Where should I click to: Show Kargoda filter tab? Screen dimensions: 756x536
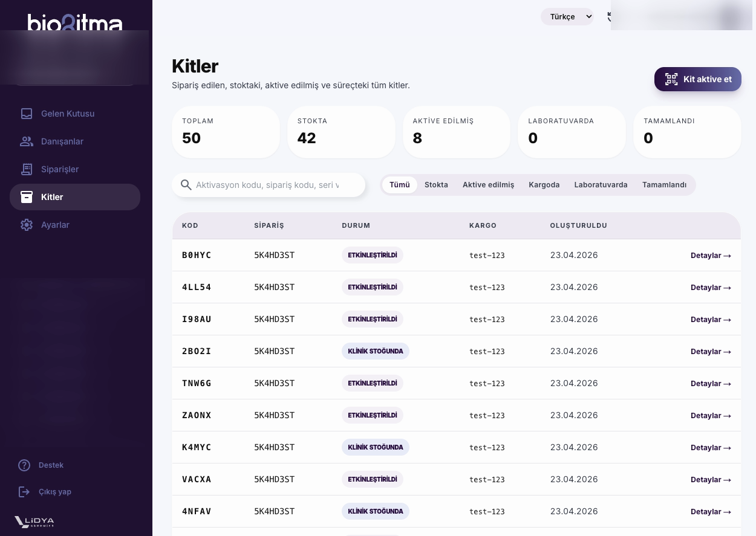tap(544, 185)
